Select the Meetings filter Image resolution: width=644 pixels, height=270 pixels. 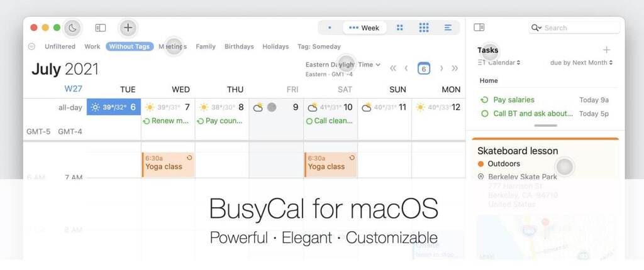click(172, 46)
